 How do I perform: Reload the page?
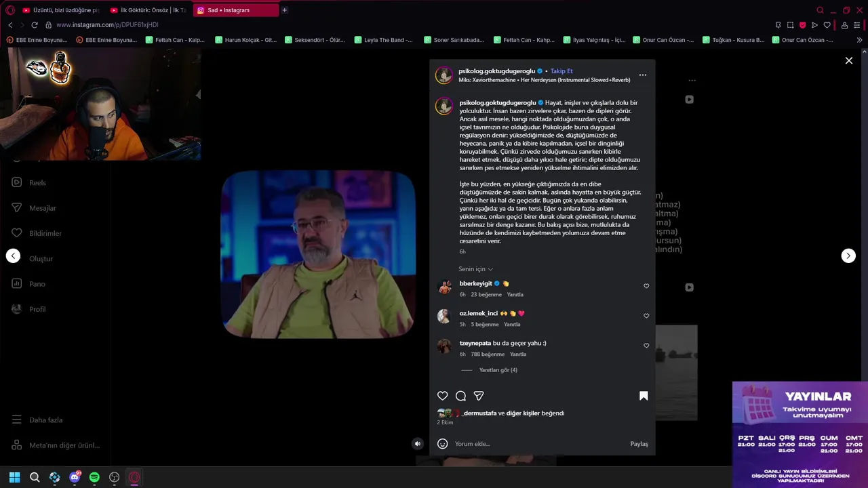click(x=34, y=25)
